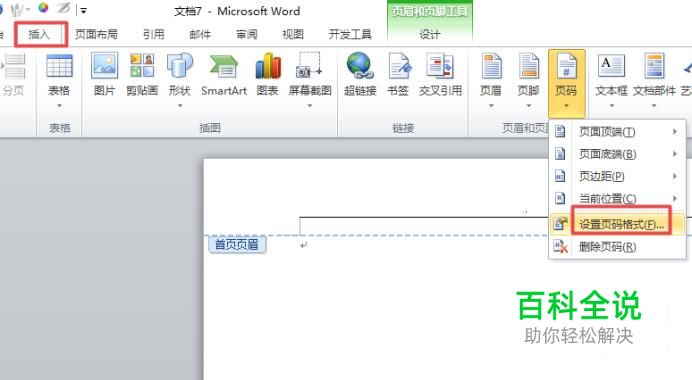The image size is (692, 380).
Task: Open the 设计 tab under header tools
Action: [x=429, y=34]
